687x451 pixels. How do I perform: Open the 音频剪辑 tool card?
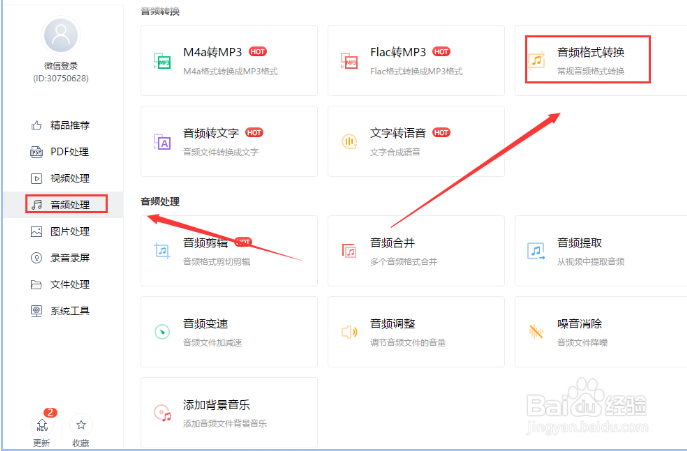tap(229, 251)
